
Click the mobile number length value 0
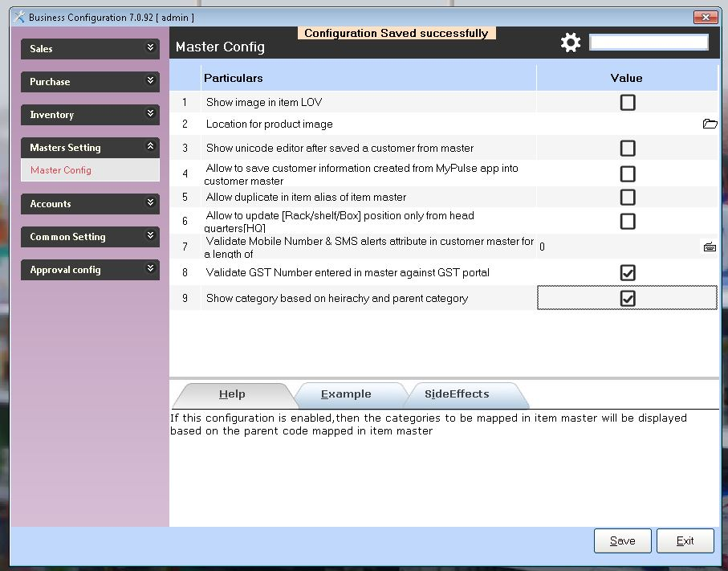542,247
